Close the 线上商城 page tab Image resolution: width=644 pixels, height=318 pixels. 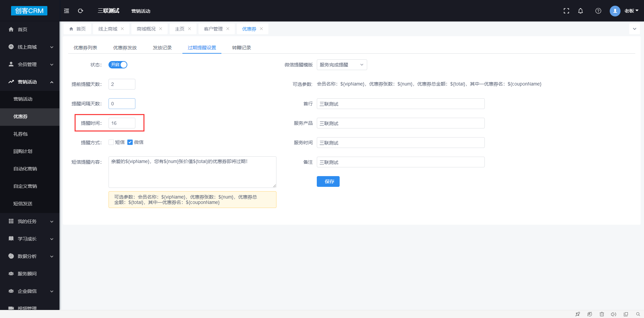coord(122,29)
